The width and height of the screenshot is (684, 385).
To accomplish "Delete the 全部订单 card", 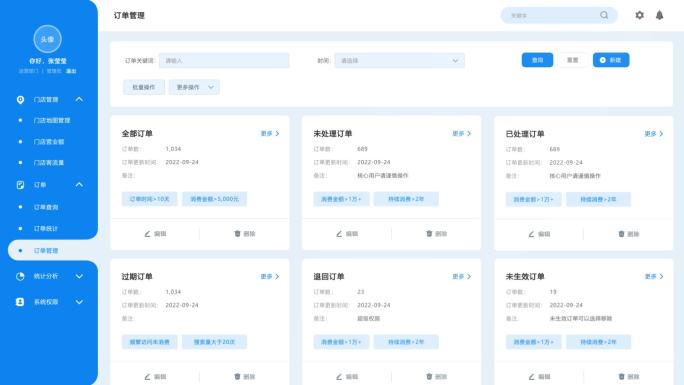I will [x=245, y=234].
